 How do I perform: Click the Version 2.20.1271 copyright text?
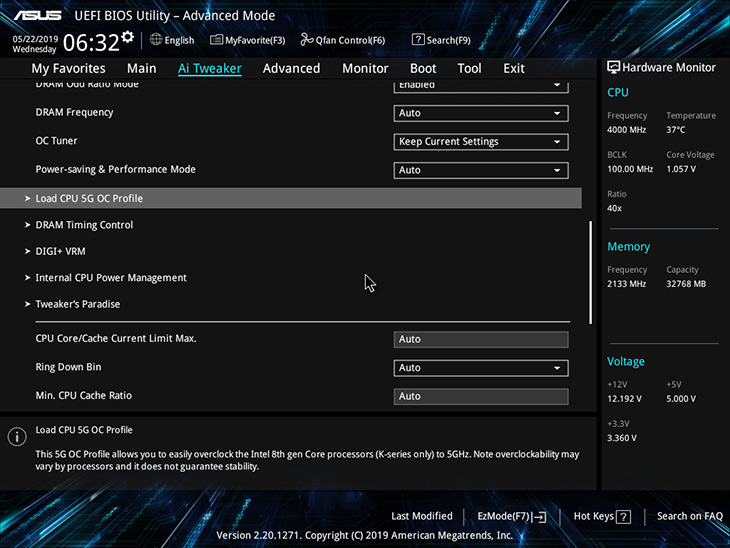point(365,535)
